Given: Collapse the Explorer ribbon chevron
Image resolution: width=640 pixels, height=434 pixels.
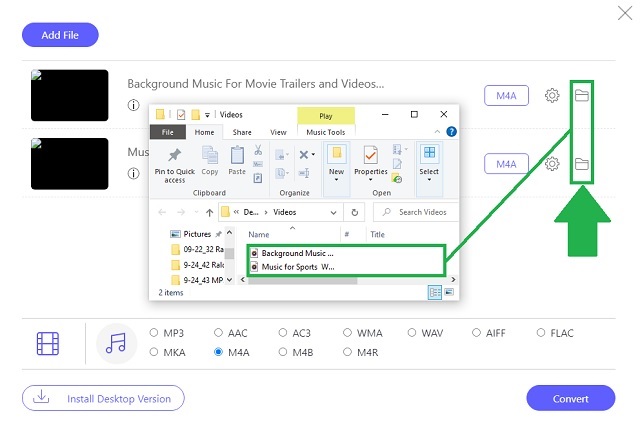Looking at the screenshot, I should pyautogui.click(x=437, y=132).
